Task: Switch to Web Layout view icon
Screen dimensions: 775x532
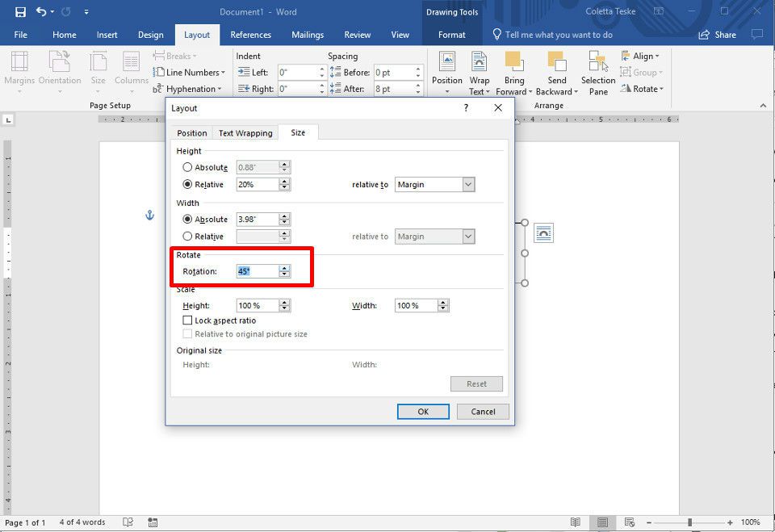Action: click(x=629, y=522)
